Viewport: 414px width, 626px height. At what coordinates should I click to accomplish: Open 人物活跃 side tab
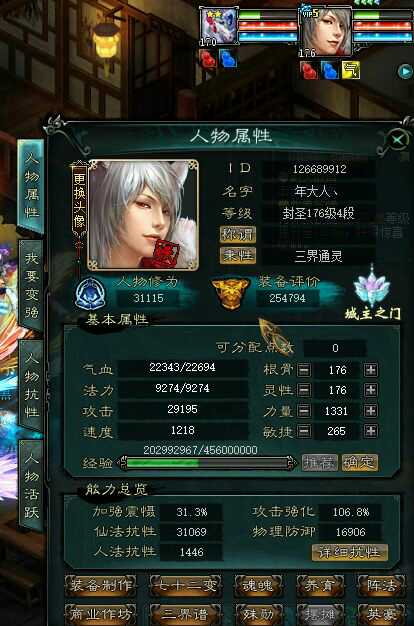[x=32, y=485]
